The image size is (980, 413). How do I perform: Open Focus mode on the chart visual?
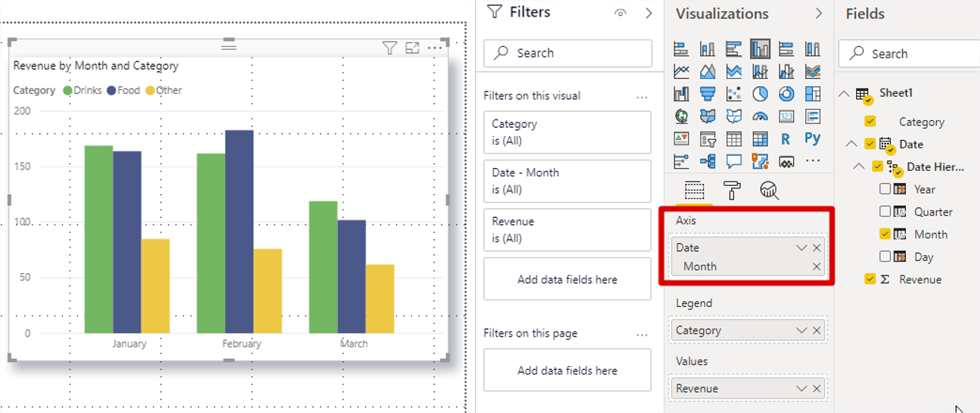click(412, 48)
